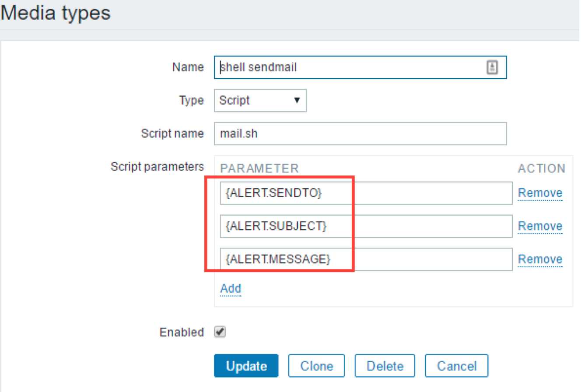581x392 pixels.
Task: Add a new script parameter
Action: coord(231,288)
